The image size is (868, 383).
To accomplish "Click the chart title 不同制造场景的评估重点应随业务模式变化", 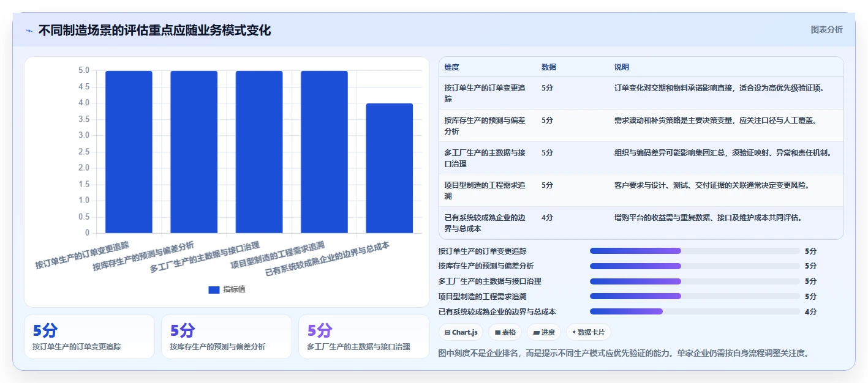I will (x=154, y=30).
